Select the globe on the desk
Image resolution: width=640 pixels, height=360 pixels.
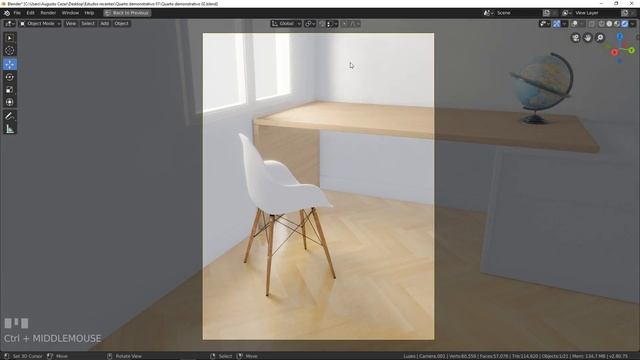[x=542, y=88]
